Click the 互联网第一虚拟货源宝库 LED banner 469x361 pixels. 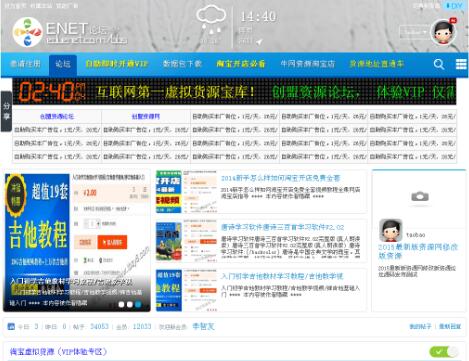pyautogui.click(x=234, y=91)
